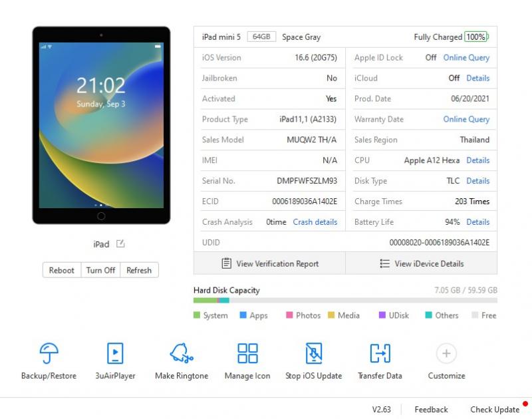Click Online Query for Apple ID Lock
The width and height of the screenshot is (532, 419).
click(x=466, y=58)
